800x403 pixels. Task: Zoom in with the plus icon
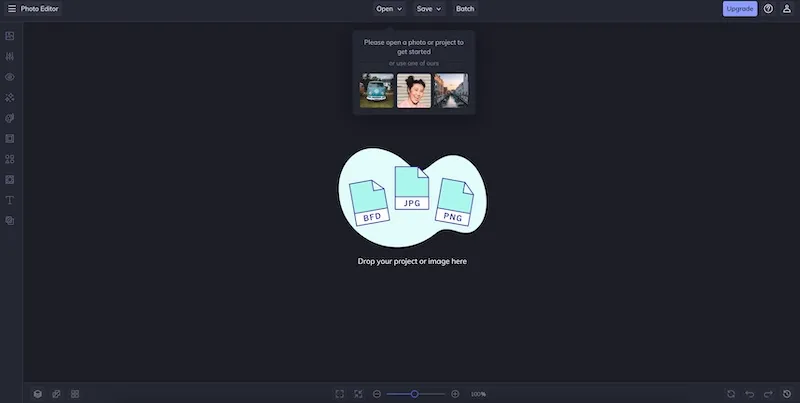[x=455, y=394]
